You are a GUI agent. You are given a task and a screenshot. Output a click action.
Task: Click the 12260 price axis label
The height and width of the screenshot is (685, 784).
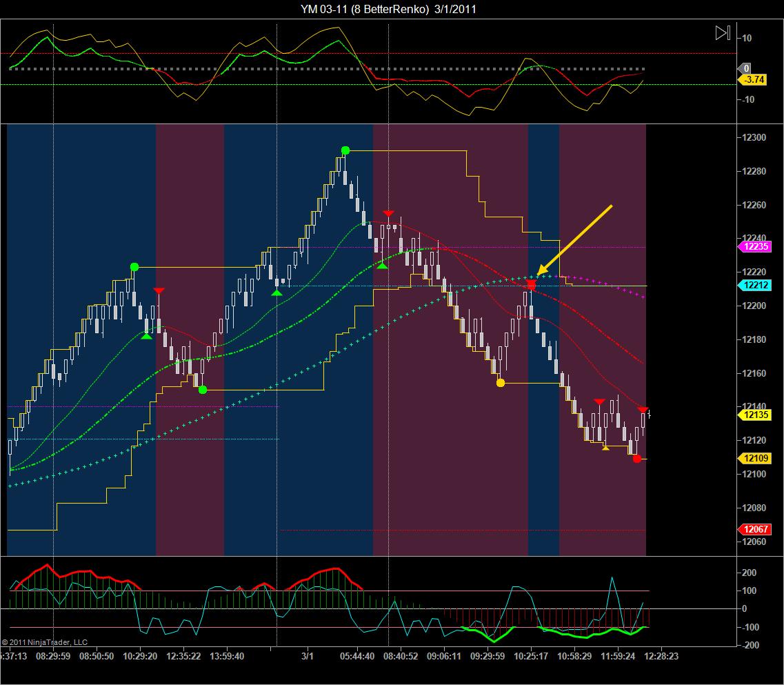754,205
